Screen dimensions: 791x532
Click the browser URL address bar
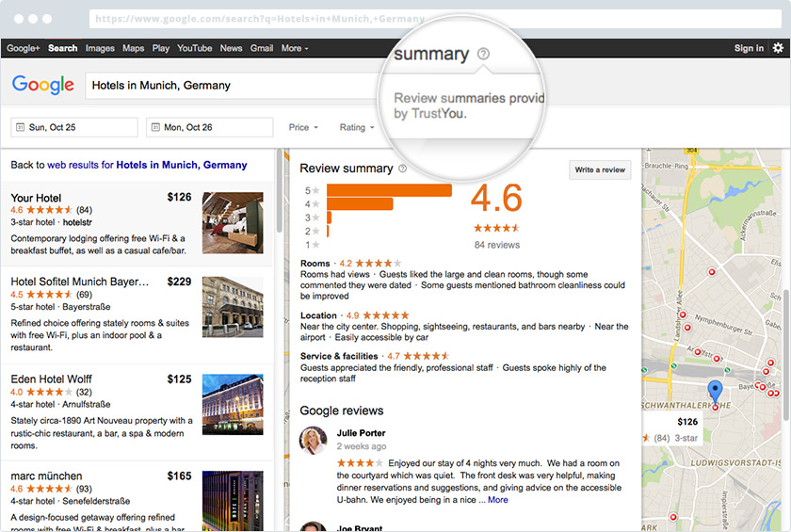click(435, 19)
